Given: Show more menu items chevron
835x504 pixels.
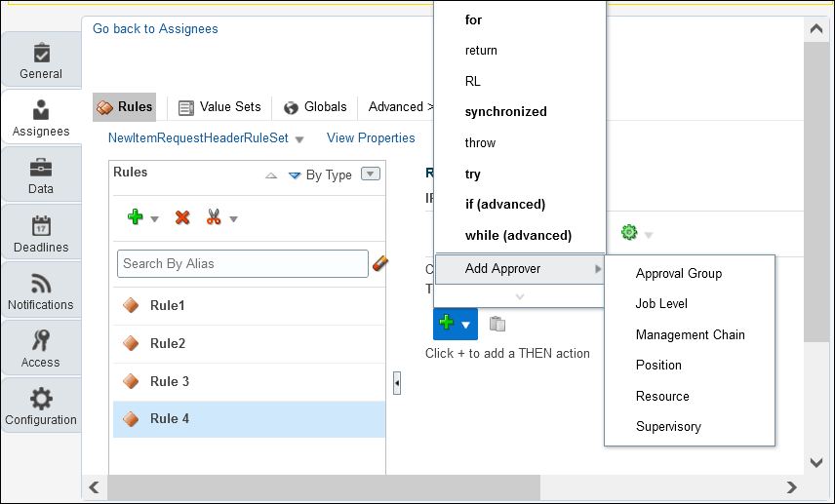Looking at the screenshot, I should coord(520,297).
